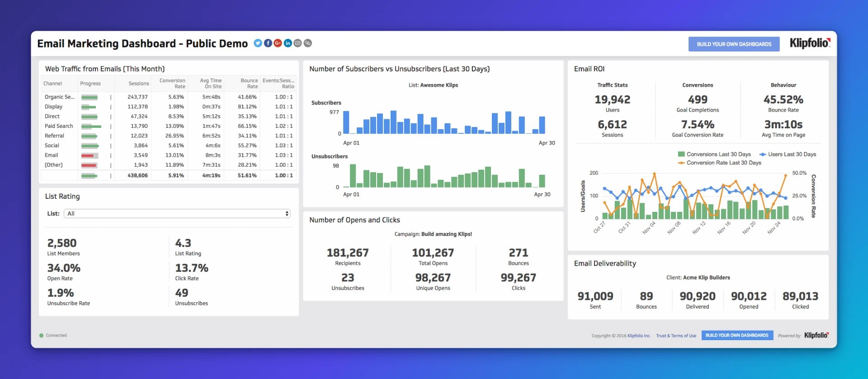Click the Subscribers blue bar chart

(x=444, y=122)
